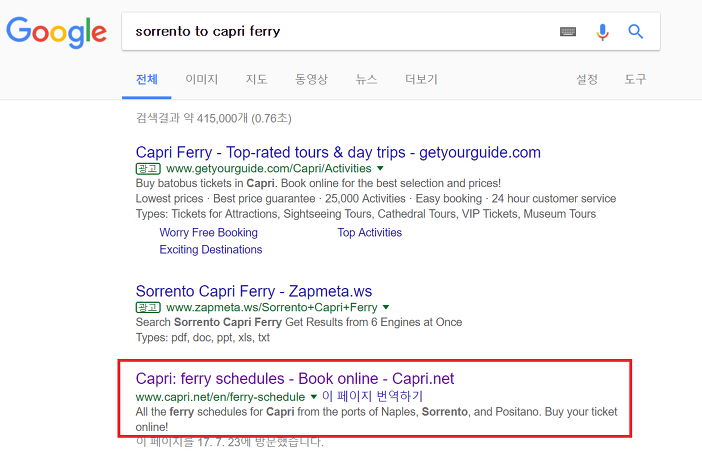
Task: Expand the getyourguide.com URL dropdown arrow
Action: click(380, 169)
